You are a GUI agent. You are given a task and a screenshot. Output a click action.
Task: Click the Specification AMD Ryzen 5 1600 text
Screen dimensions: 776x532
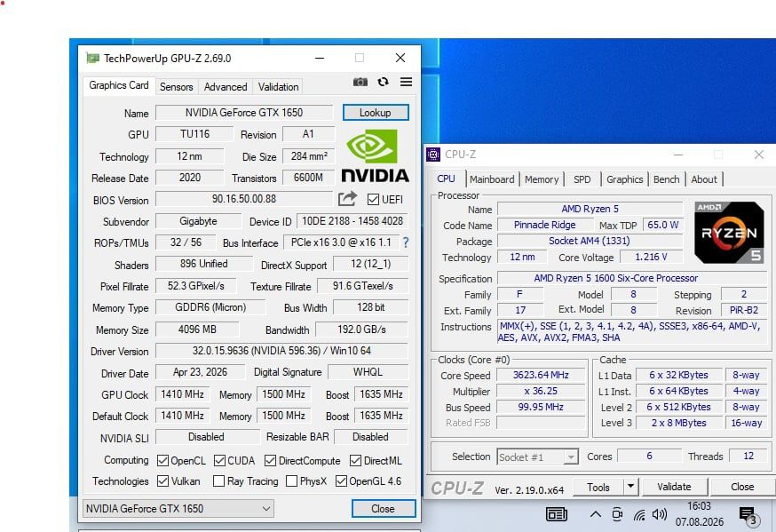point(615,278)
